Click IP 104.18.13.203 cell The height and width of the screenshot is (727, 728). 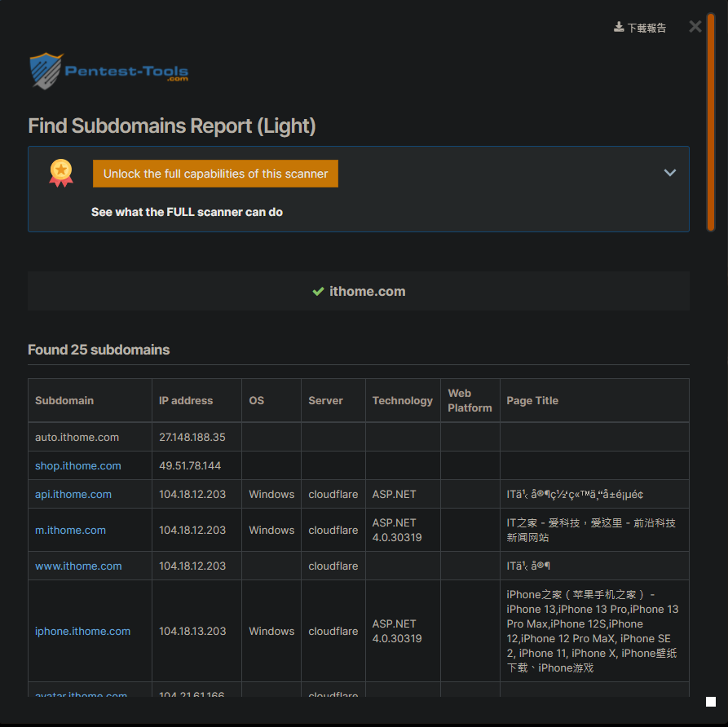coord(196,632)
